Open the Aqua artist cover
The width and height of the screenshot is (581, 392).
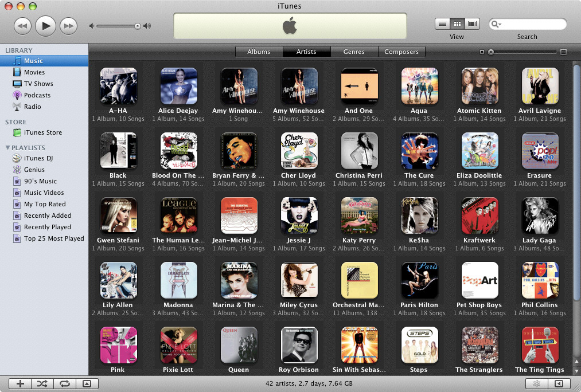coord(419,86)
